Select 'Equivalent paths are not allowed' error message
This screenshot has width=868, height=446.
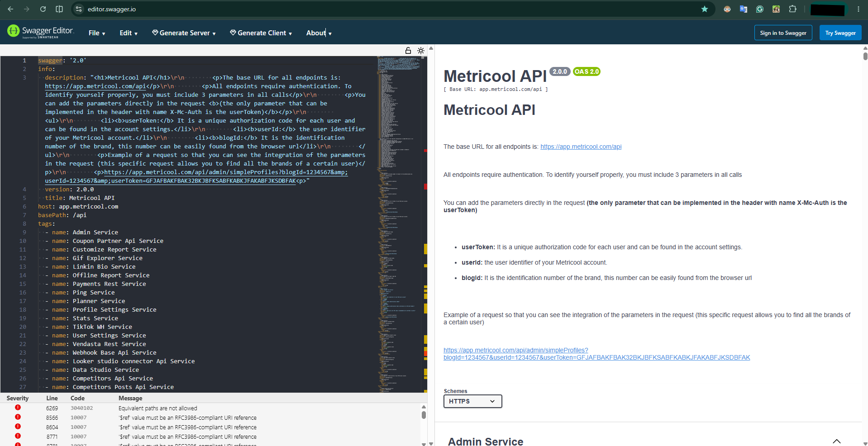pos(158,408)
